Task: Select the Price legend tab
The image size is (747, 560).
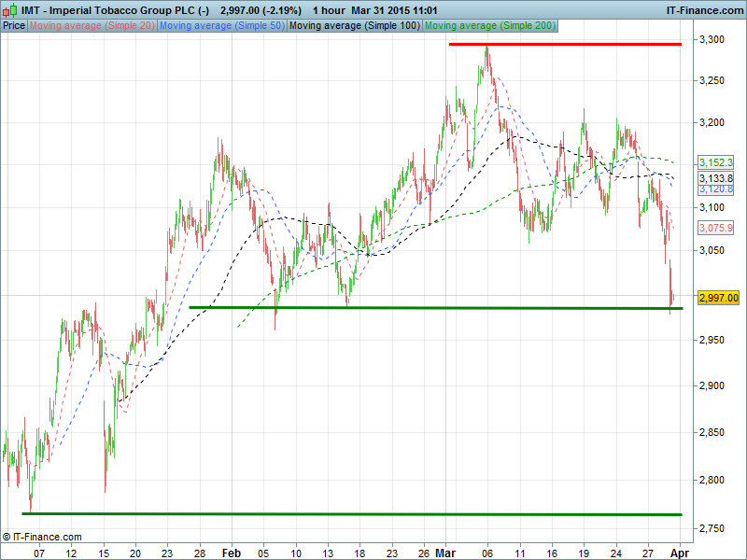Action: [x=14, y=25]
